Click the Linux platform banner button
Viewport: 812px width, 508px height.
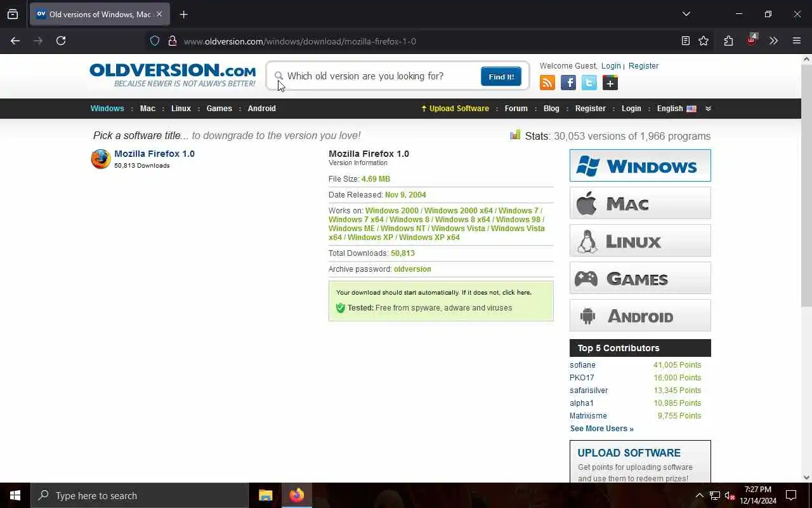[x=640, y=241]
